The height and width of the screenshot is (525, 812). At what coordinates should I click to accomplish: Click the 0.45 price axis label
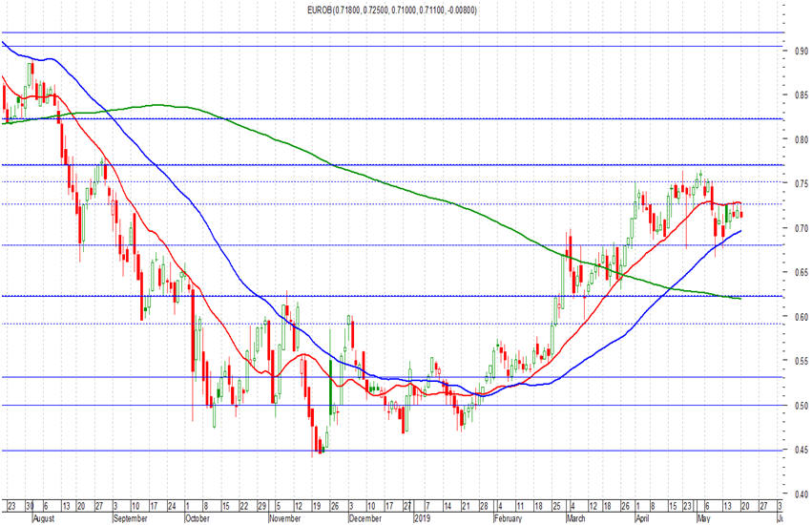[802, 450]
